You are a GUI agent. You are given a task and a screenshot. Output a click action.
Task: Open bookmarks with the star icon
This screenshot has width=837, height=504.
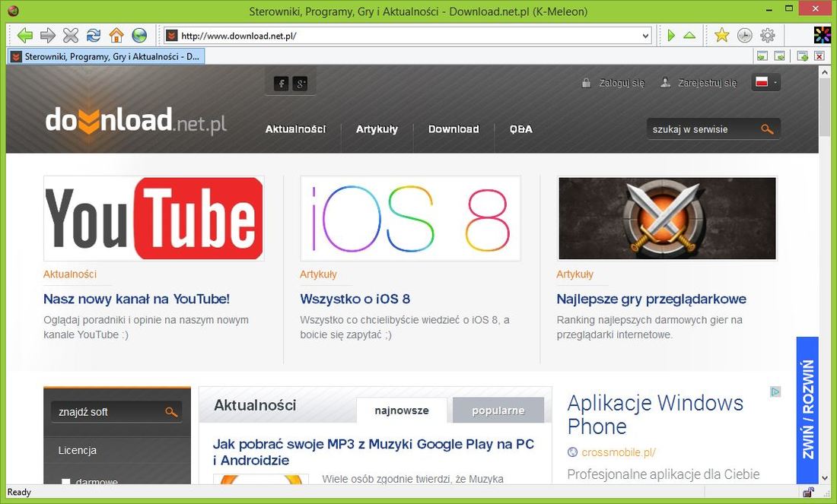pyautogui.click(x=721, y=35)
